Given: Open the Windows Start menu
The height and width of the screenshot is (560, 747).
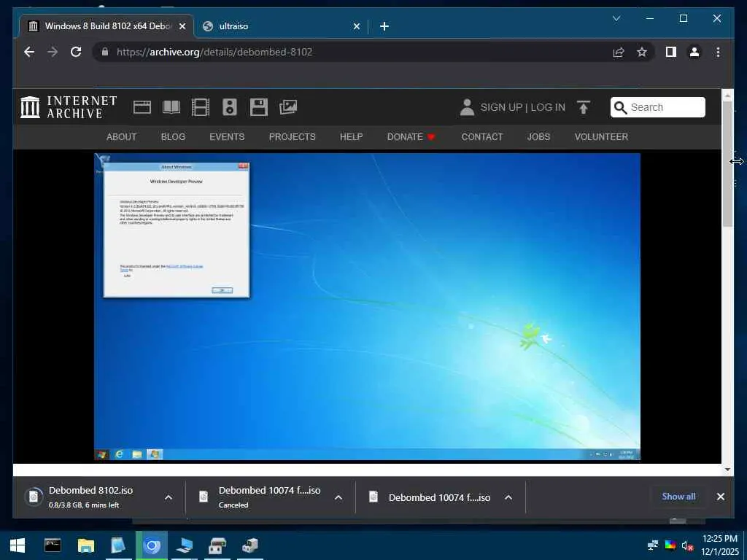Looking at the screenshot, I should click(x=18, y=545).
